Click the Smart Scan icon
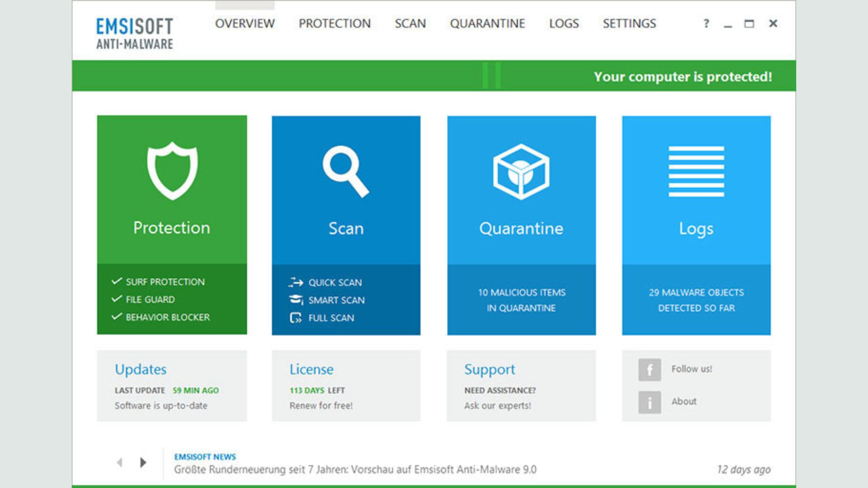Viewport: 868px width, 488px height. tap(296, 300)
